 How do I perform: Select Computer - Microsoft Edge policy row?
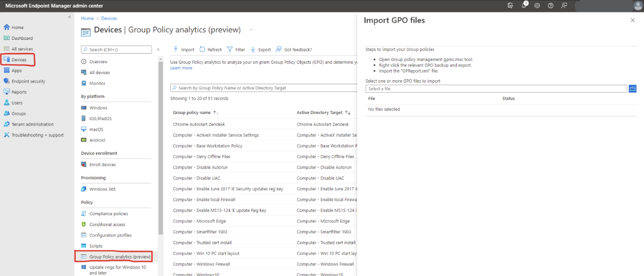click(264, 221)
